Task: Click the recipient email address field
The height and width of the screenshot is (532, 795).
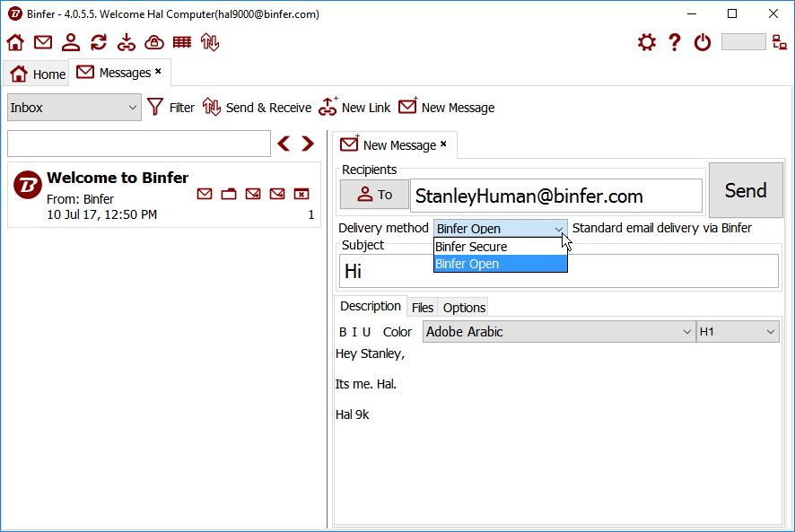Action: tap(556, 196)
